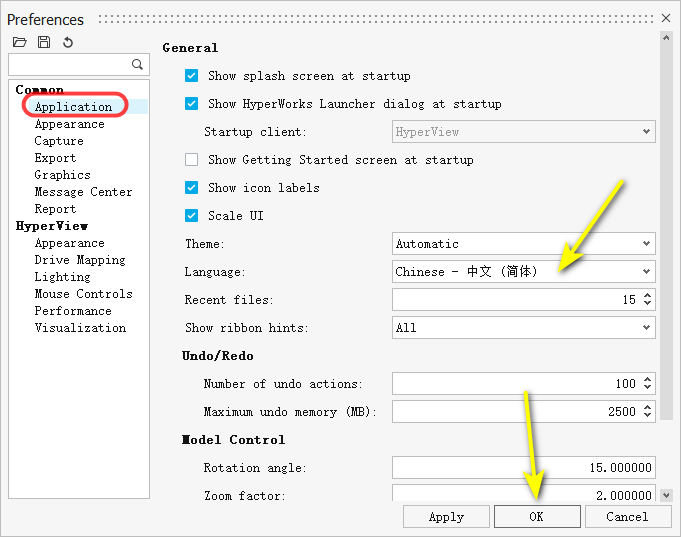Save preferences with floppy disk icon

[x=44, y=42]
